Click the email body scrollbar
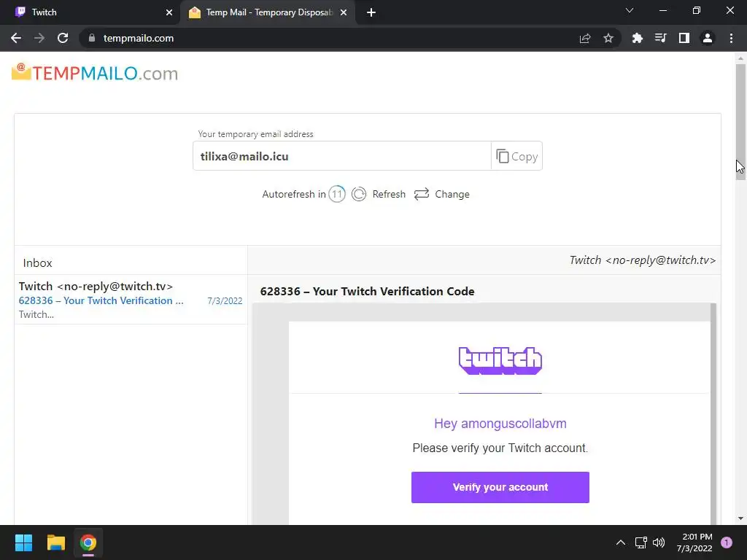 713,413
